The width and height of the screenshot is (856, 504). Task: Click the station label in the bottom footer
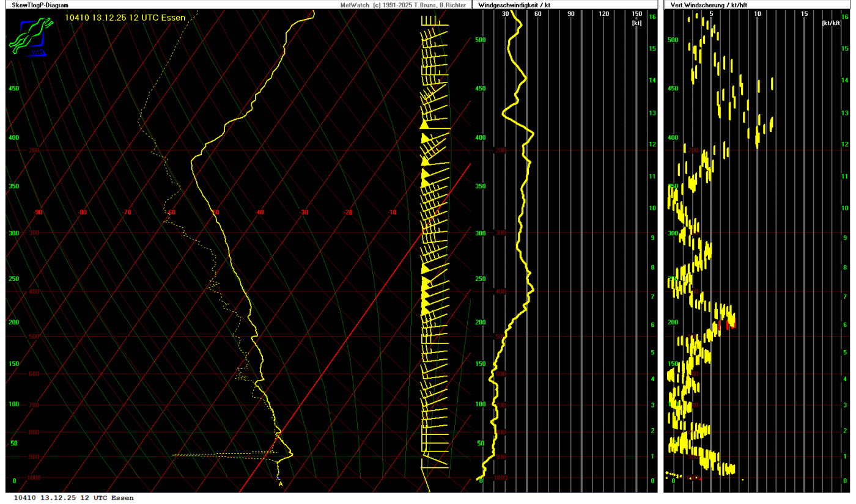(73, 498)
